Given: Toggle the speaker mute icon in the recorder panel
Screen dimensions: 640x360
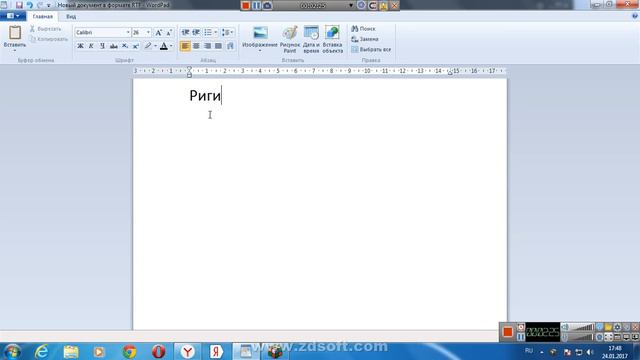Looking at the screenshot, I should click(565, 327).
